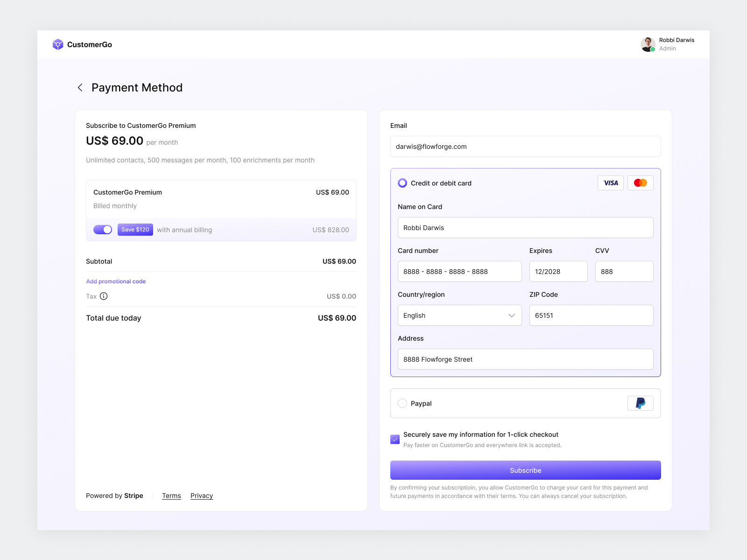Enable annual billing to save $120
This screenshot has width=747, height=560.
[103, 230]
